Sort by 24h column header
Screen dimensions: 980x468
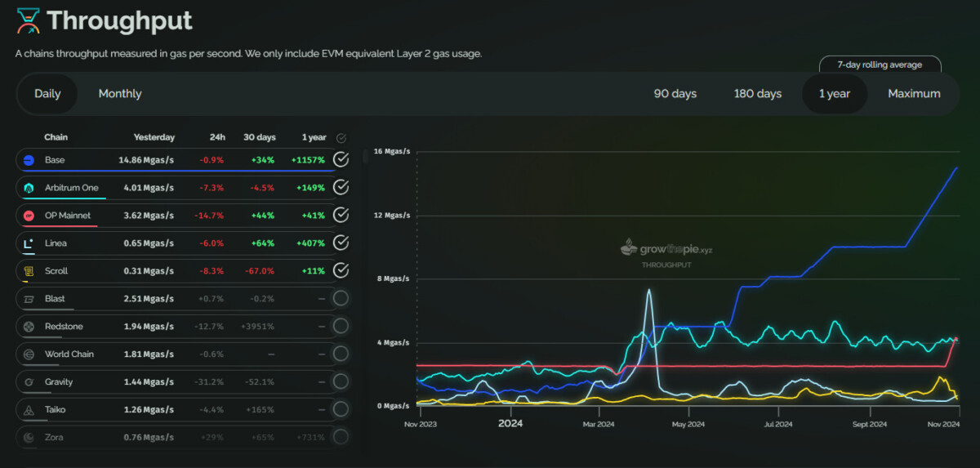coord(217,137)
